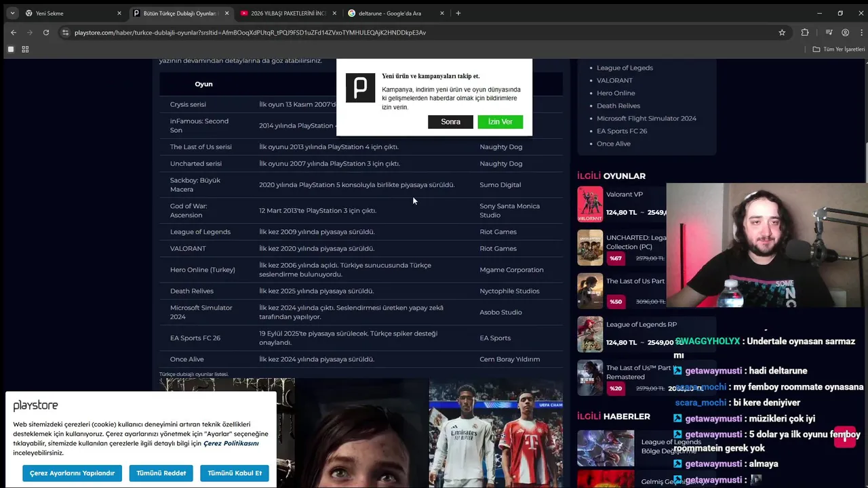Bookmark this page with the star icon
Image resolution: width=868 pixels, height=488 pixels.
782,33
